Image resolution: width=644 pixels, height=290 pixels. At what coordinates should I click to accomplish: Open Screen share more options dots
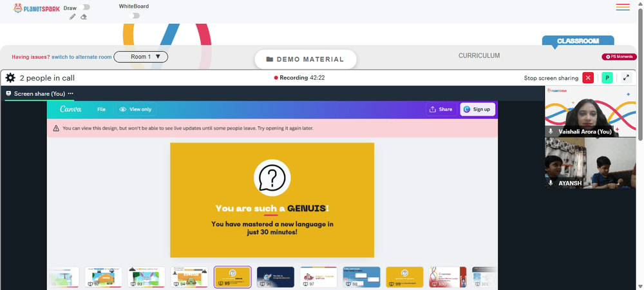click(71, 93)
